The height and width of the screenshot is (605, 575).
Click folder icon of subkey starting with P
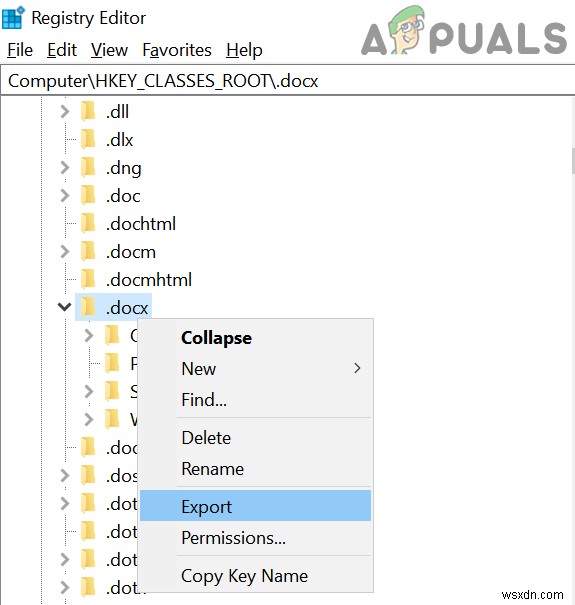[x=112, y=363]
